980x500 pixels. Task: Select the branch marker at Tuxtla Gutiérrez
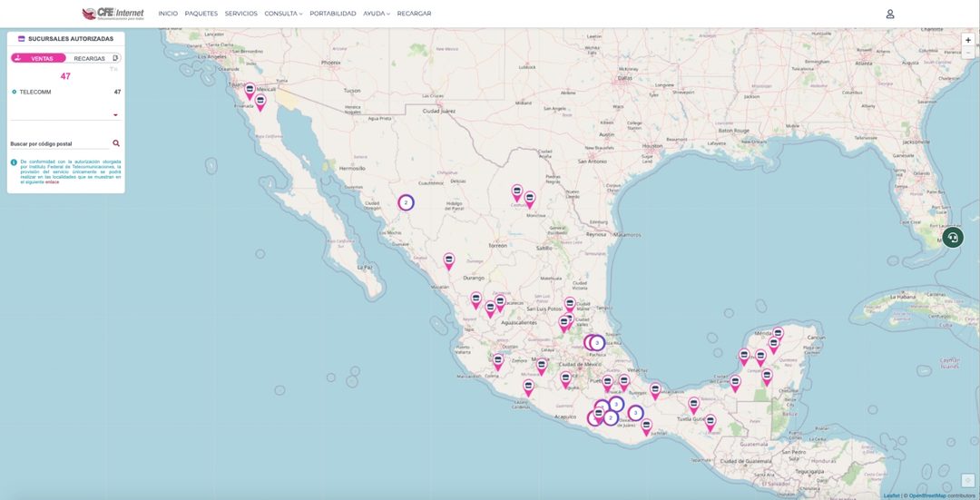(x=694, y=405)
